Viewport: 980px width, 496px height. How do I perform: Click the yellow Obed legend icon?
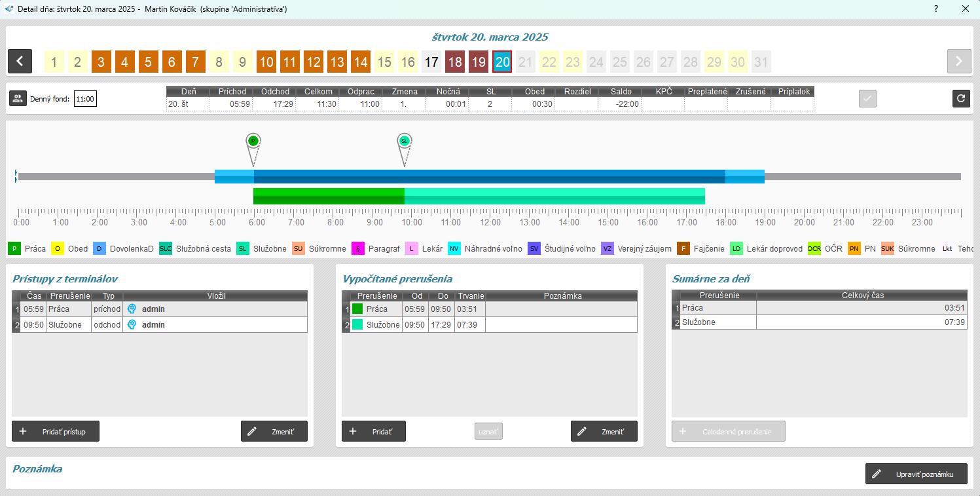pos(58,249)
